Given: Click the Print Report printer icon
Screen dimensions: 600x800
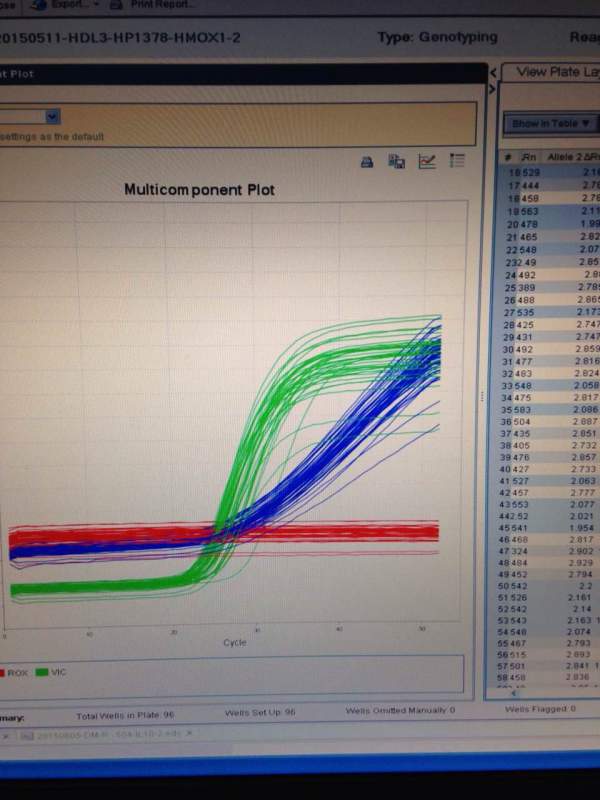Looking at the screenshot, I should click(x=116, y=5).
